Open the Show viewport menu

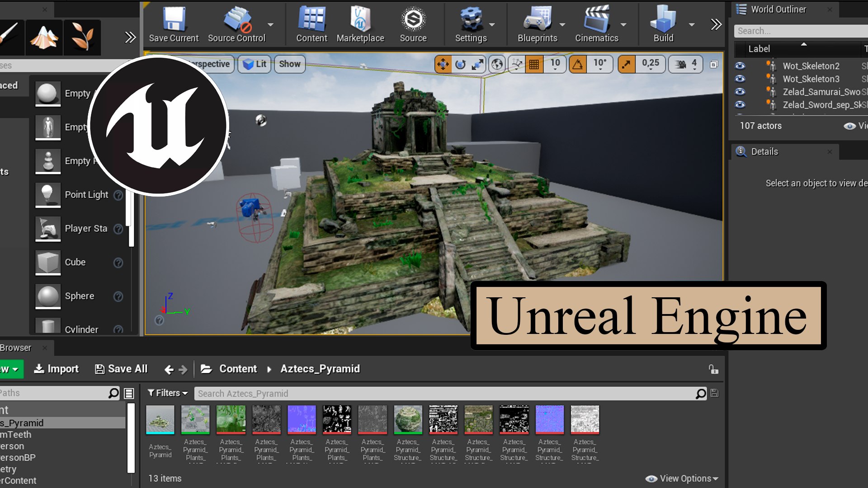pos(289,64)
